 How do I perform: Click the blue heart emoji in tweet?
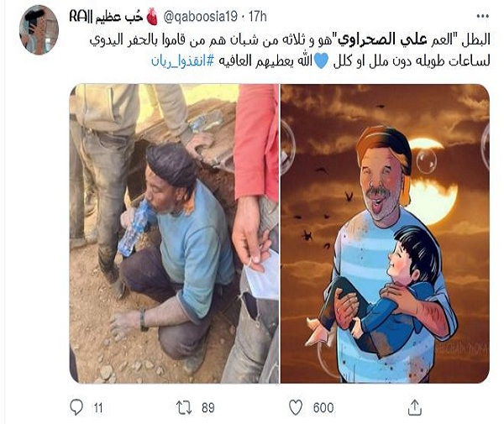(320, 60)
